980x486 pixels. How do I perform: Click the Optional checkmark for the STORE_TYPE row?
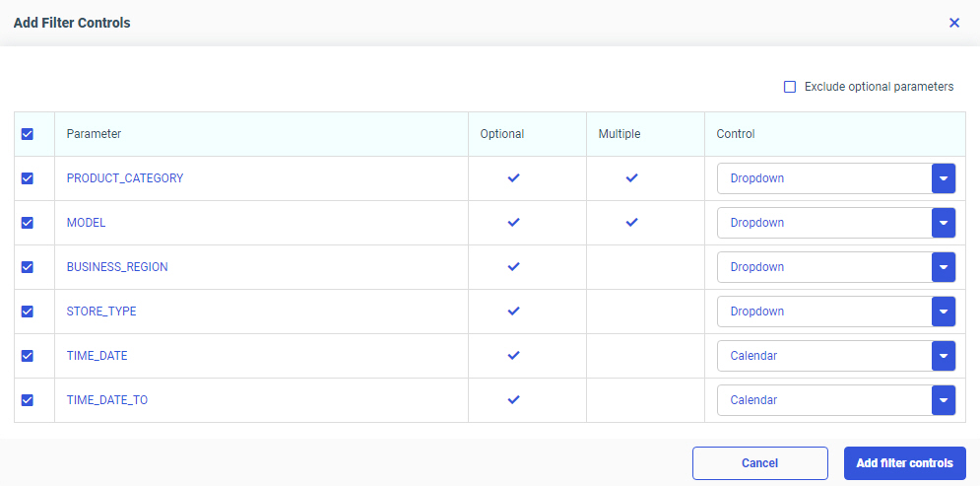pos(513,312)
